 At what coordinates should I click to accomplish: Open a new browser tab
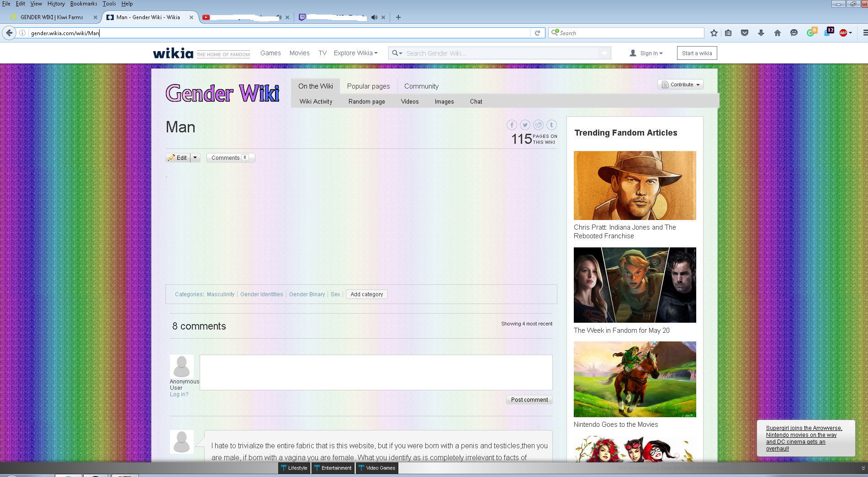click(x=398, y=17)
